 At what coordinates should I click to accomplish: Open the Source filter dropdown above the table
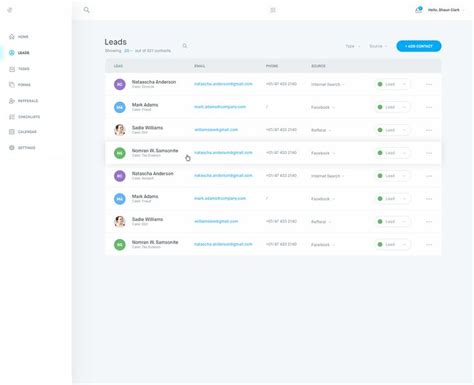click(x=378, y=46)
